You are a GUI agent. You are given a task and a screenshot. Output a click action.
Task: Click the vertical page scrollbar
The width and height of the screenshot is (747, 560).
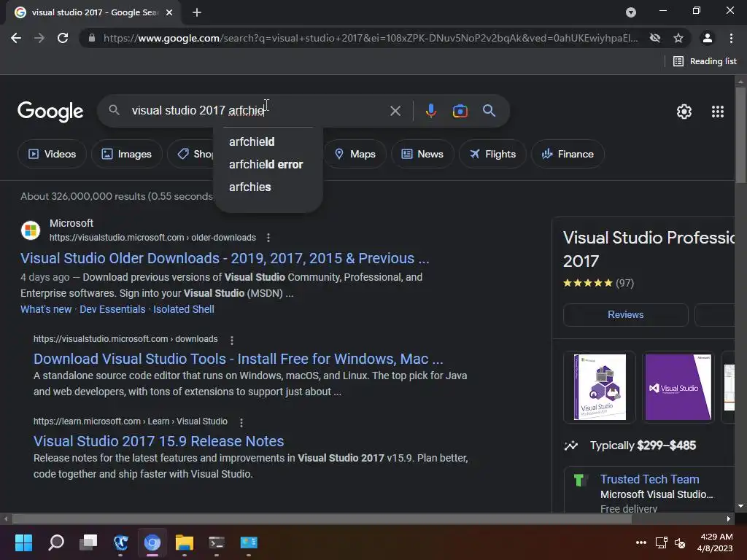(740, 134)
